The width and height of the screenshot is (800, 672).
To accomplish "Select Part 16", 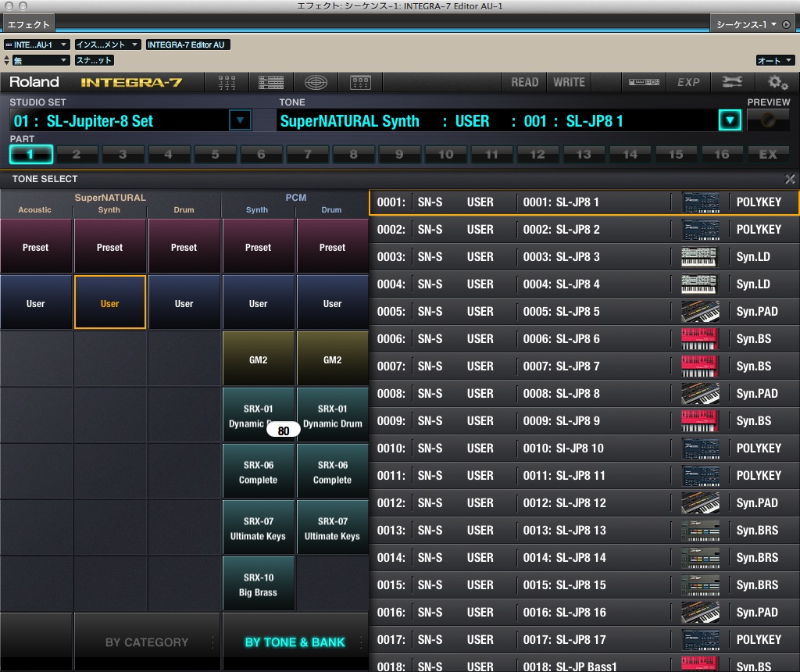I will pyautogui.click(x=722, y=154).
